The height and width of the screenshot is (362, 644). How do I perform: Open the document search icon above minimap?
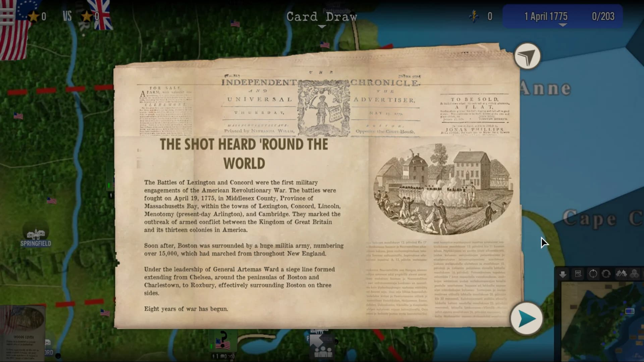click(578, 274)
